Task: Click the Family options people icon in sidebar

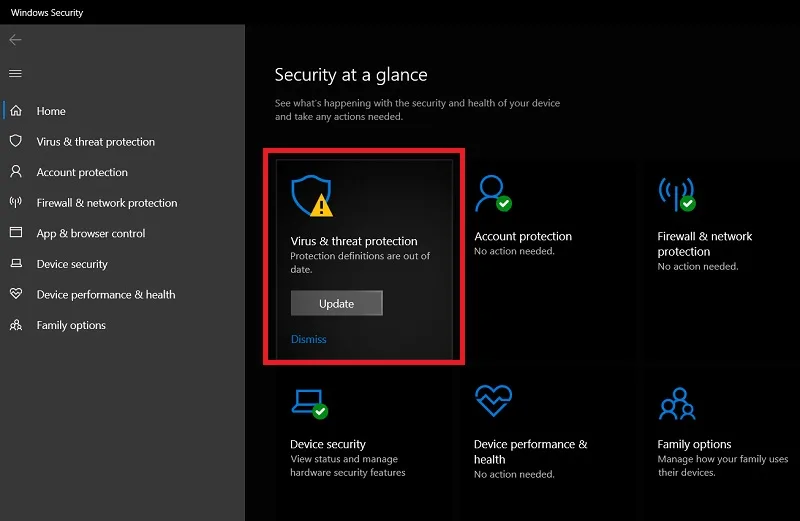Action: (16, 325)
